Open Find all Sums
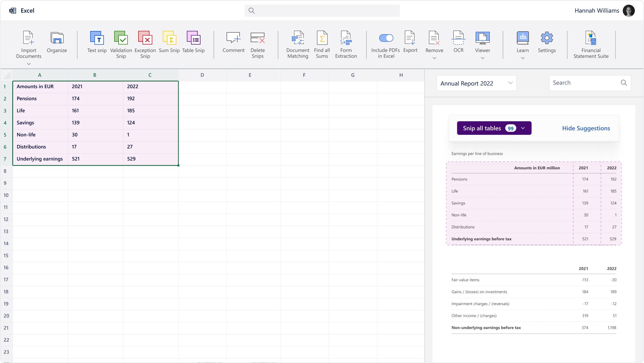Viewport: 644px width, 363px height. [x=322, y=45]
